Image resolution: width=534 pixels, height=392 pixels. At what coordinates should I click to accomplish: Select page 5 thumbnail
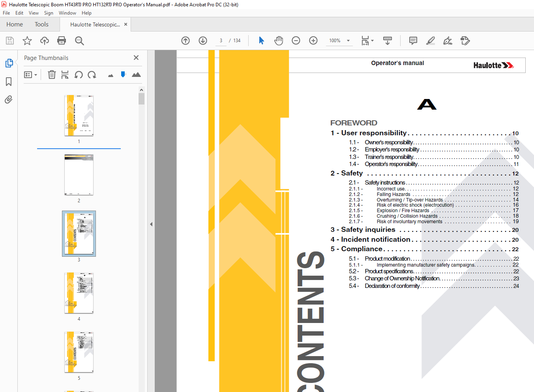pyautogui.click(x=79, y=352)
